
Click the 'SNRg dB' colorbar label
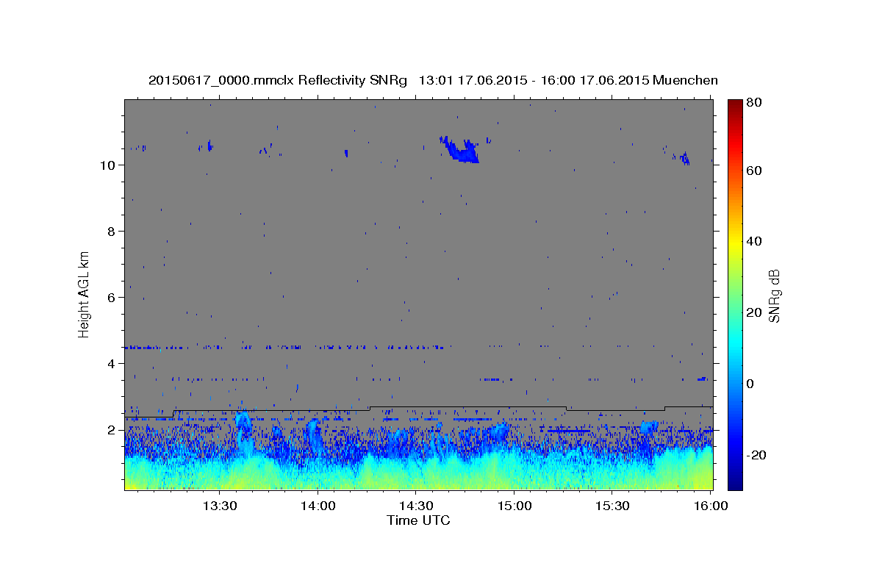pyautogui.click(x=774, y=295)
